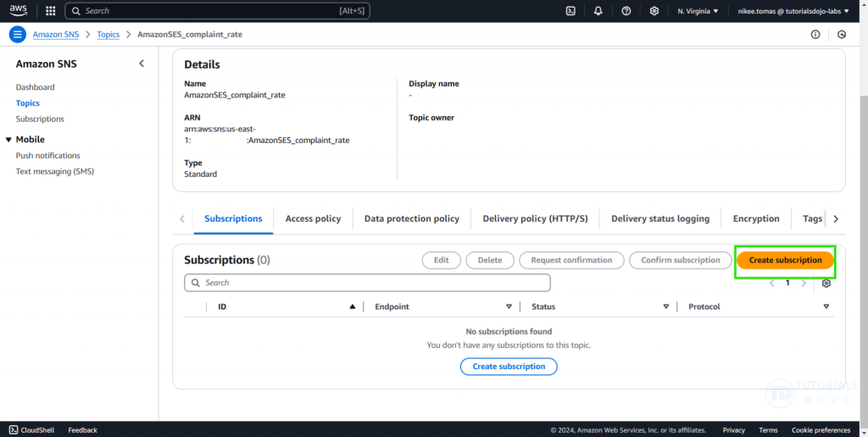
Task: Open Push notifications in sidebar
Action: pyautogui.click(x=48, y=156)
